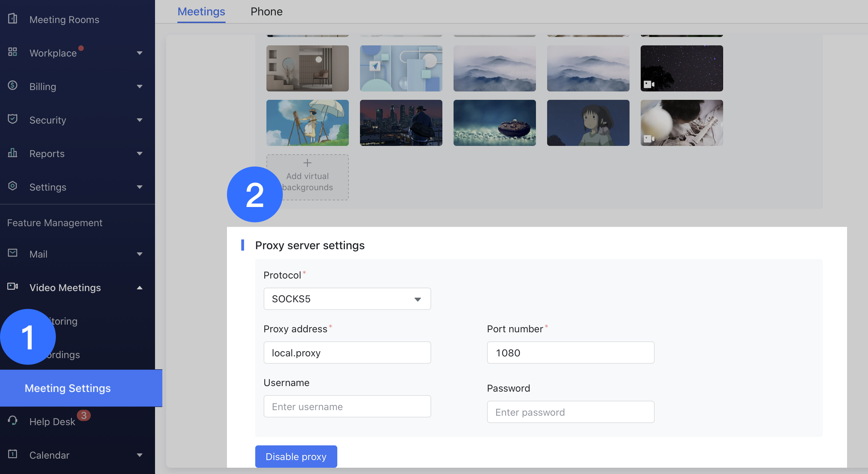The image size is (868, 474).
Task: Click the Workplace grid icon
Action: click(13, 52)
